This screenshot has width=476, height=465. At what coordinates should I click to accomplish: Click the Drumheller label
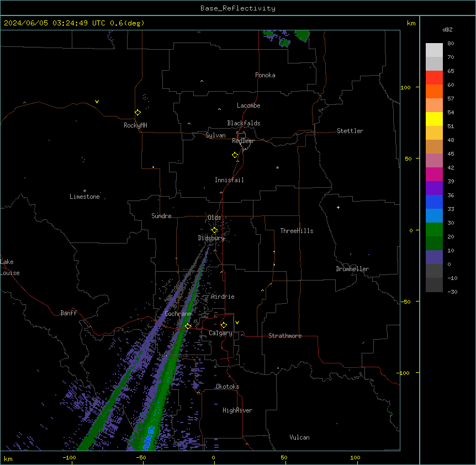352,269
